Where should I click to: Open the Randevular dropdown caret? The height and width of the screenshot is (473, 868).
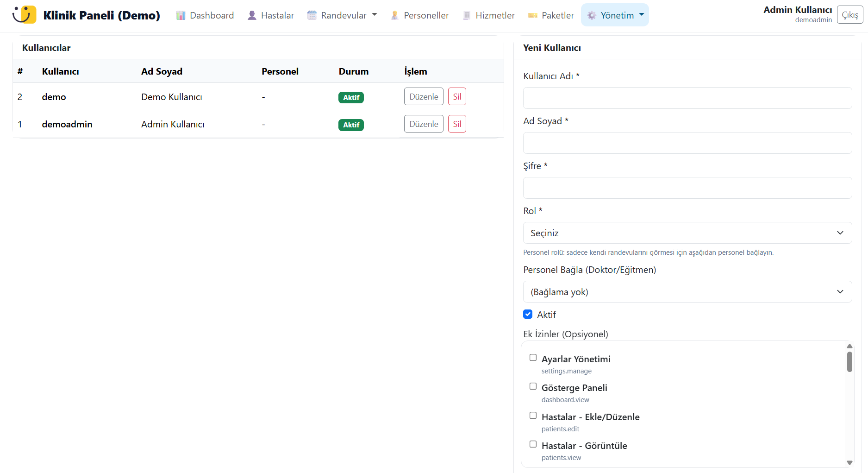click(375, 15)
